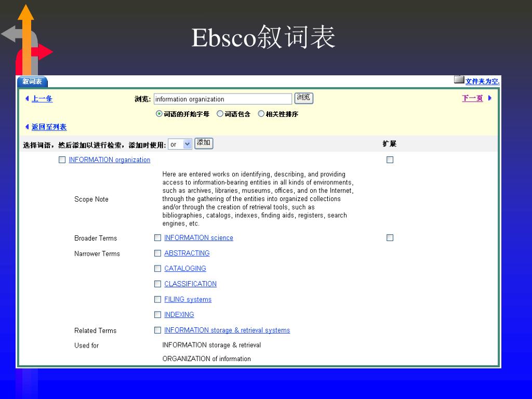Check the CATALOGING checkbox

157,269
